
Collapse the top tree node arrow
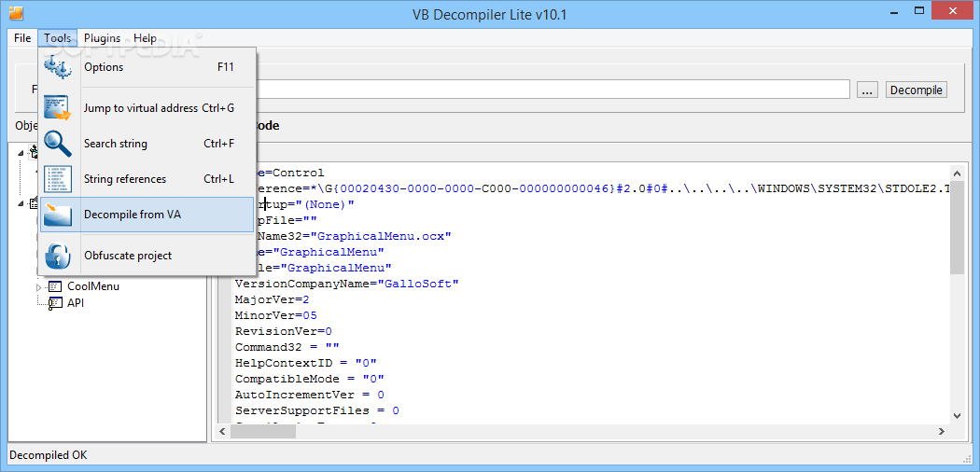point(21,153)
